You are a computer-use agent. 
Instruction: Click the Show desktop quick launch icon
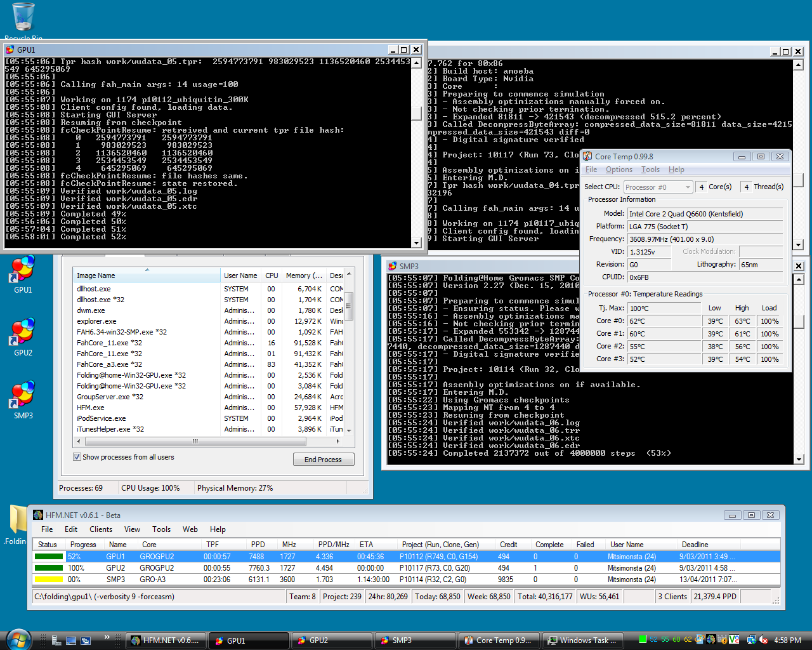[70, 640]
